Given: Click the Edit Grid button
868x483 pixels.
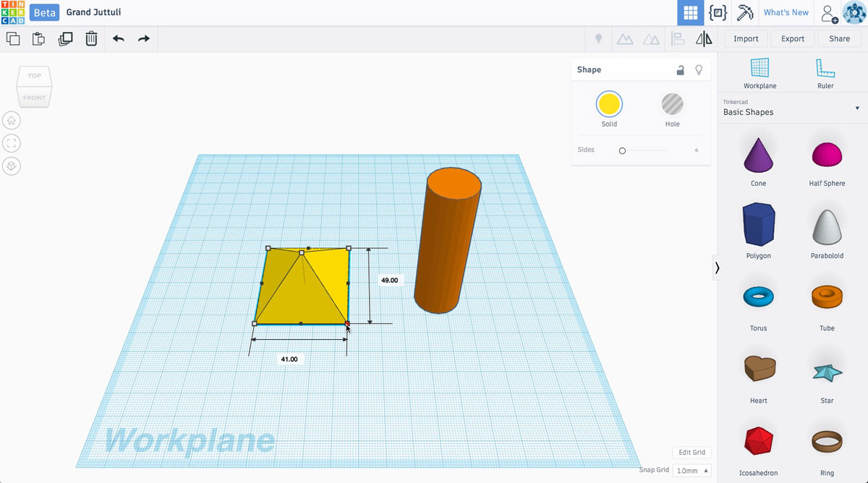Looking at the screenshot, I should 692,452.
